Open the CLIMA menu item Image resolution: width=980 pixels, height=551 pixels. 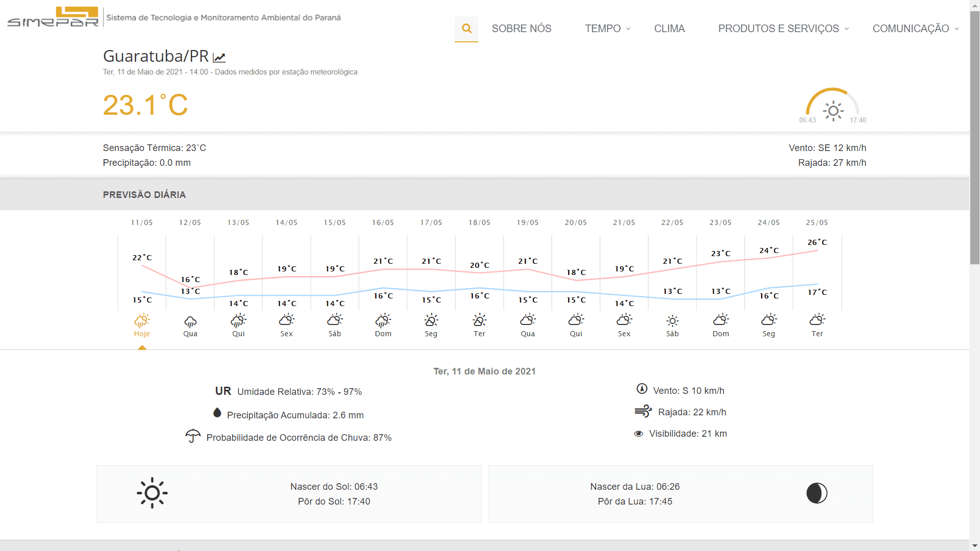tap(670, 29)
